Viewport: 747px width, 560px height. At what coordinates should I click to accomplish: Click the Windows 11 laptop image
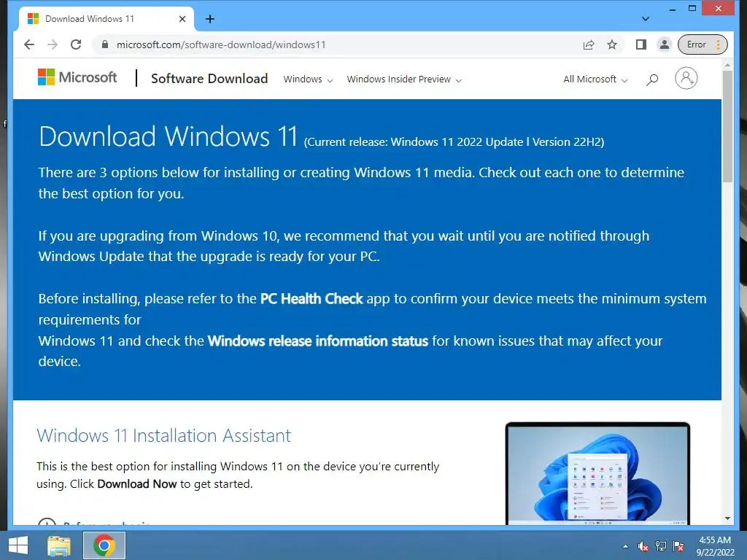[597, 473]
